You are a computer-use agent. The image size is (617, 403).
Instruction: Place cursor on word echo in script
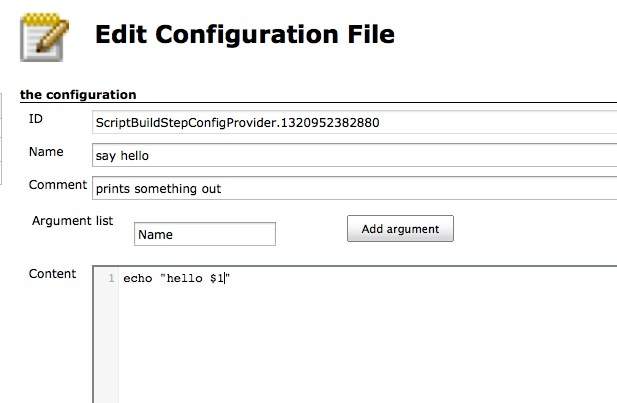tap(138, 278)
